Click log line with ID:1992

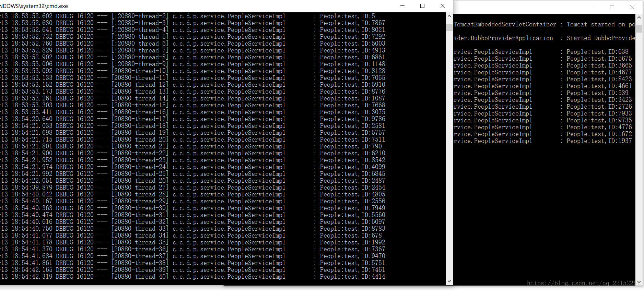(x=192, y=242)
